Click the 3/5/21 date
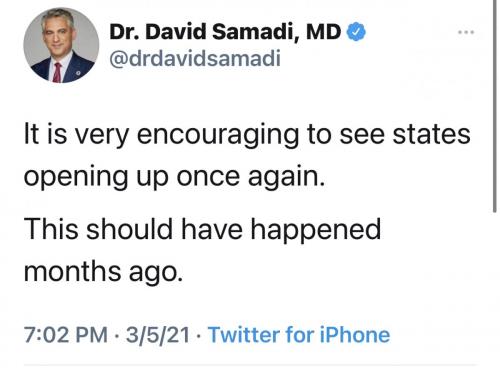Screen dimensions: 500x368 point(158,334)
